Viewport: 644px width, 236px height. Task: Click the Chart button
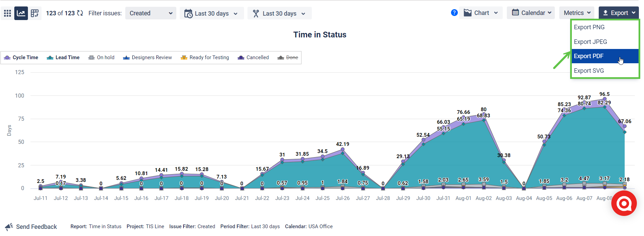481,13
